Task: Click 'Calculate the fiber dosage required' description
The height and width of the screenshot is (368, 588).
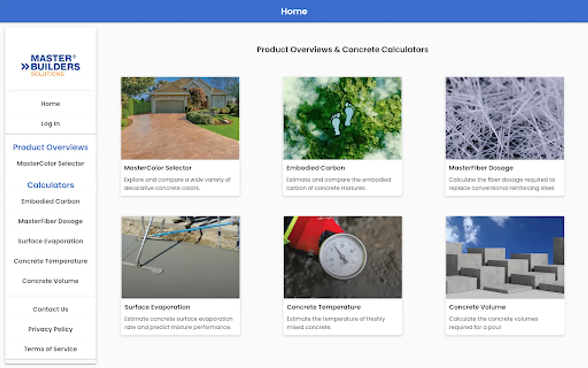Action: click(502, 184)
